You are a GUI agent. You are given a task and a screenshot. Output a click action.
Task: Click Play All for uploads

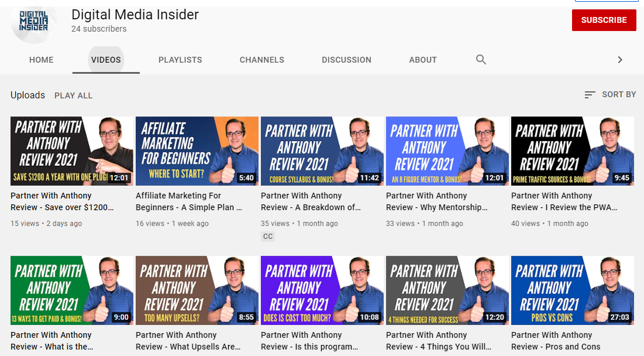pos(74,95)
